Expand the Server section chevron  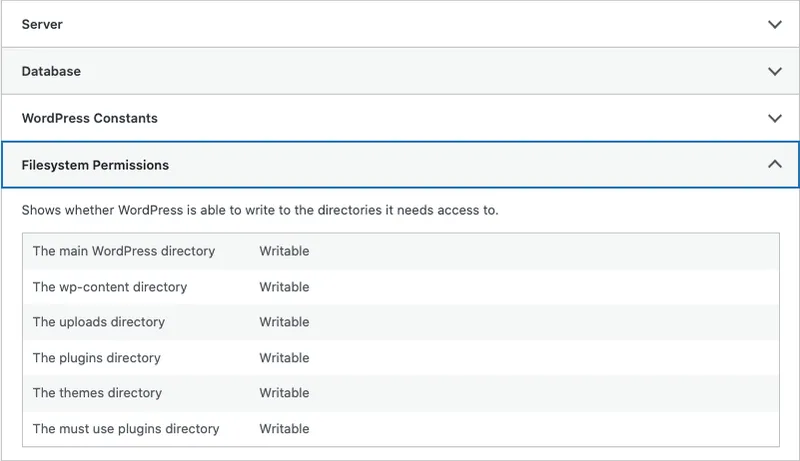click(x=774, y=24)
